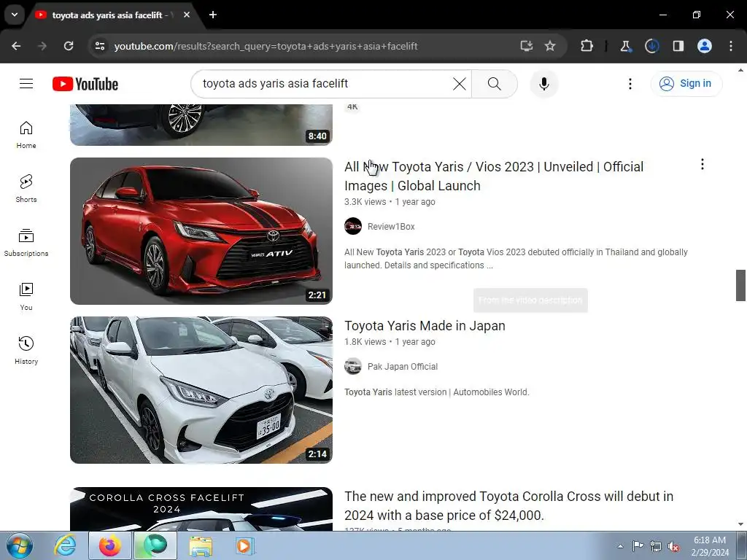Open All New Toyota Yaris / Vios 2023 title
747x560 pixels.
point(494,176)
